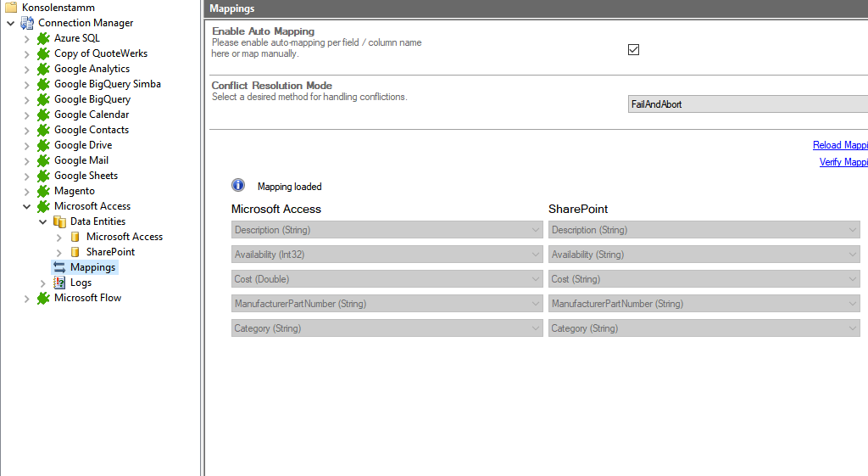Expand the Microsoft Flow tree node
The width and height of the screenshot is (868, 476).
[x=26, y=298]
